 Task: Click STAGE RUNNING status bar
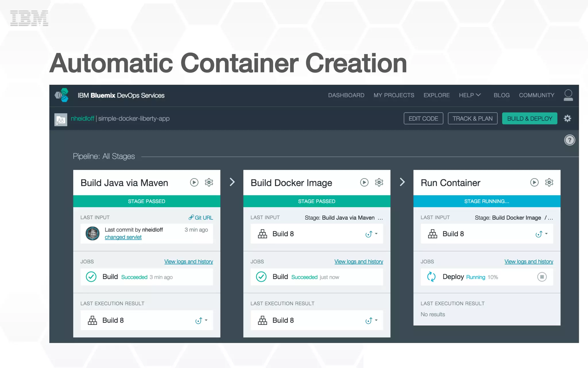[487, 201]
